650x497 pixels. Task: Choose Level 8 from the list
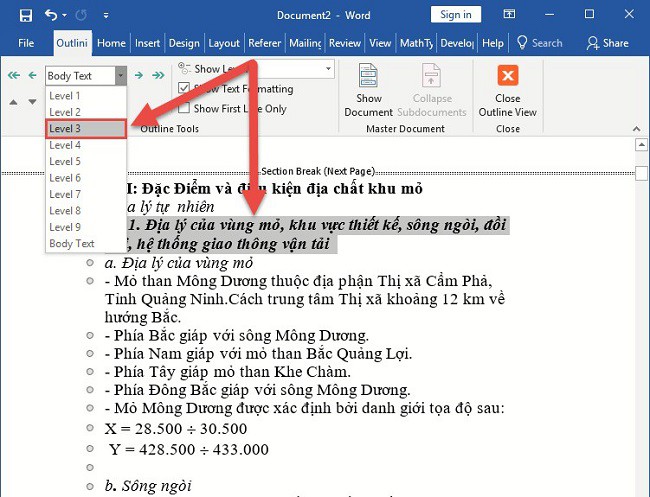click(x=86, y=211)
